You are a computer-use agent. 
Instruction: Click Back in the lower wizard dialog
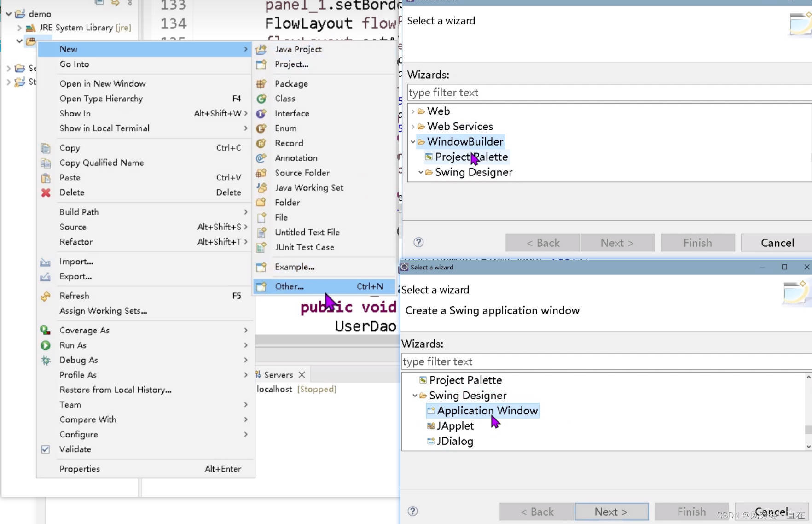[x=537, y=512]
